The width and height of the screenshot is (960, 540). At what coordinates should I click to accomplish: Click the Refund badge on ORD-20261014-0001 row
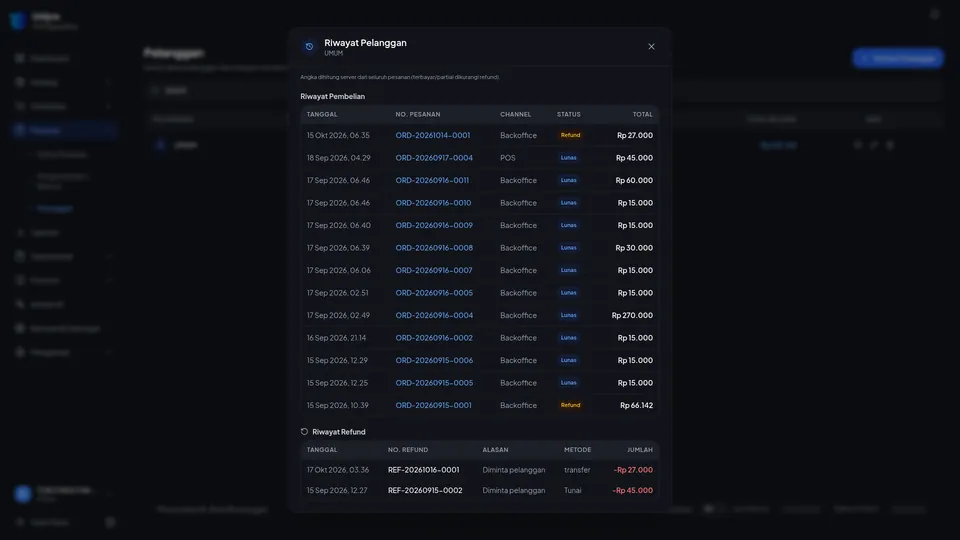570,135
